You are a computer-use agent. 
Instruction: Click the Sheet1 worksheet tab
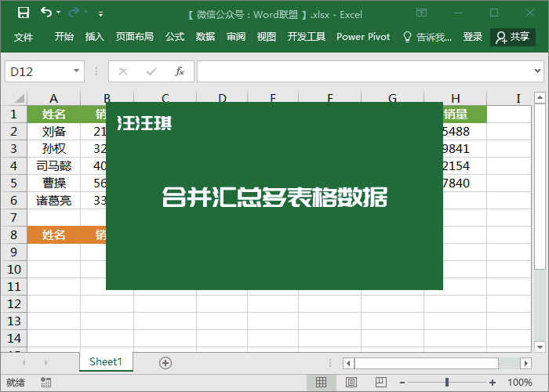(x=106, y=361)
